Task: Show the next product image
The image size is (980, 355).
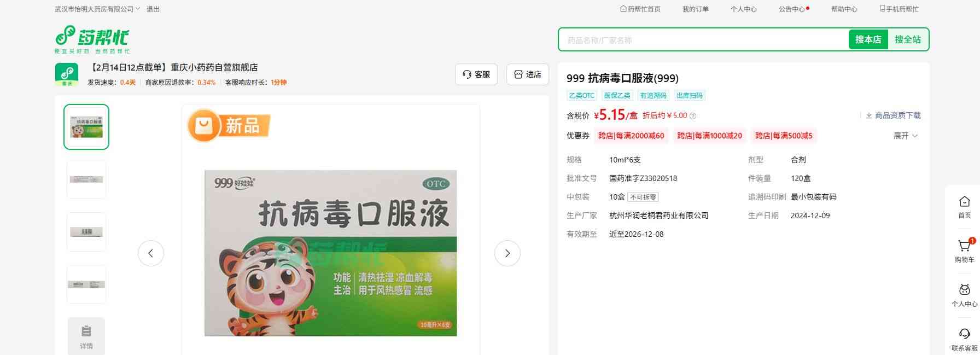Action: 507,253
